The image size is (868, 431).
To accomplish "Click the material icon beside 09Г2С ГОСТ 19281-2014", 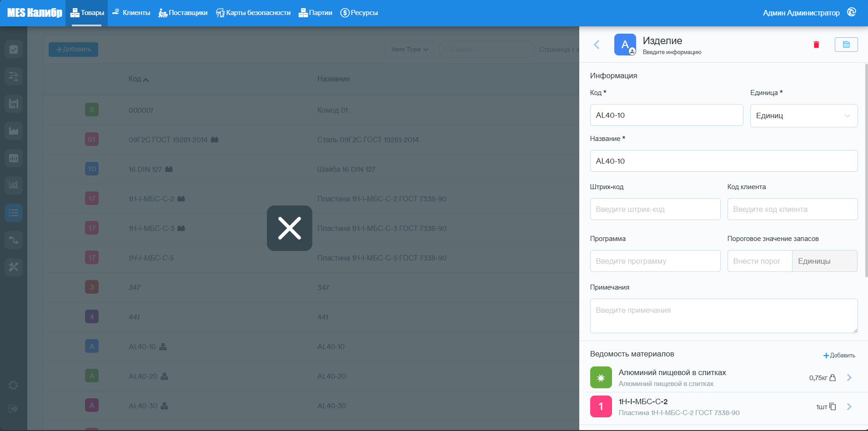I will pyautogui.click(x=215, y=140).
